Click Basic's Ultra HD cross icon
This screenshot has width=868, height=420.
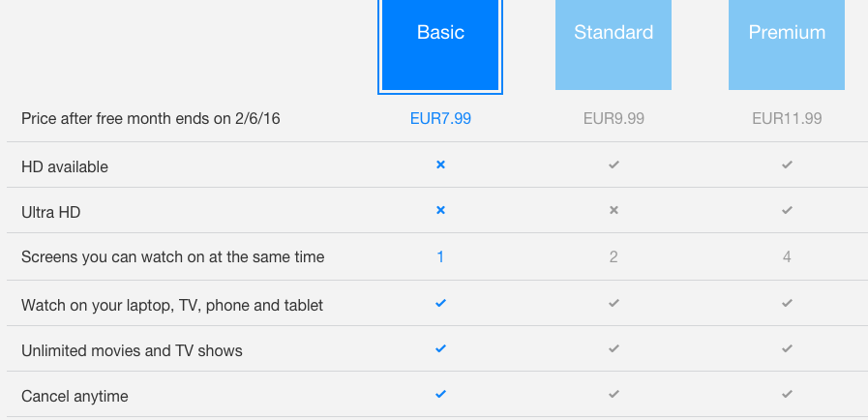click(440, 210)
